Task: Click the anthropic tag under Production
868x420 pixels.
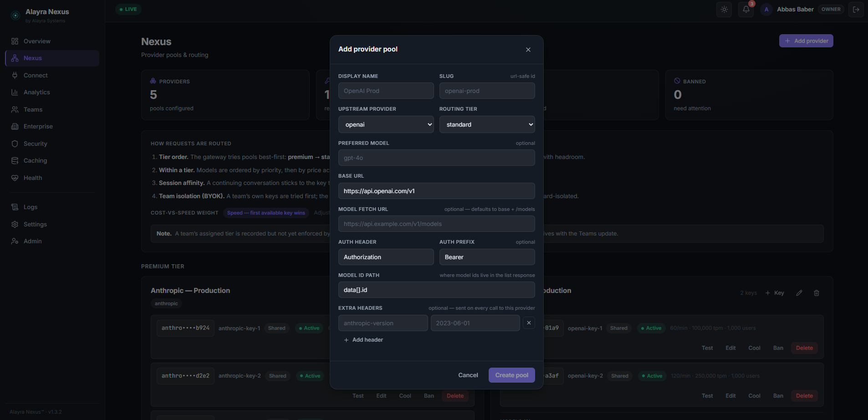Action: (x=166, y=303)
